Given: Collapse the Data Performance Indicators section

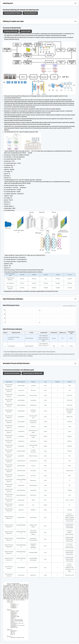Looking at the screenshot, I should (75, 299).
